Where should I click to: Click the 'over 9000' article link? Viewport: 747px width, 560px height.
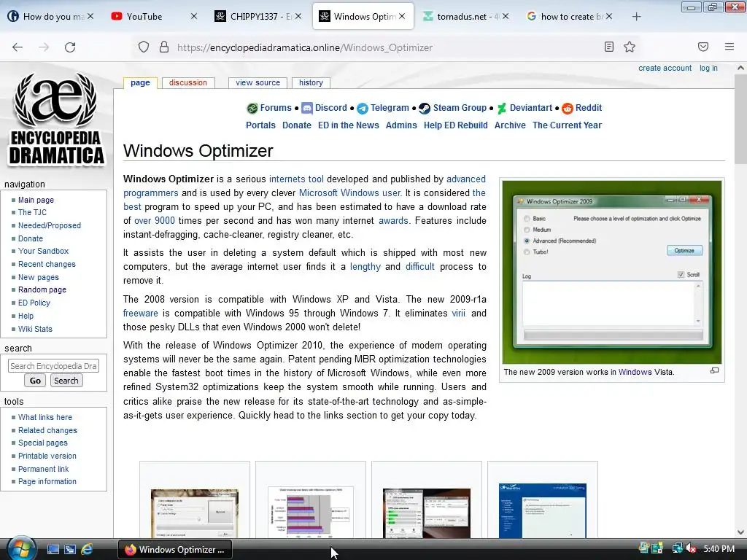click(x=155, y=220)
